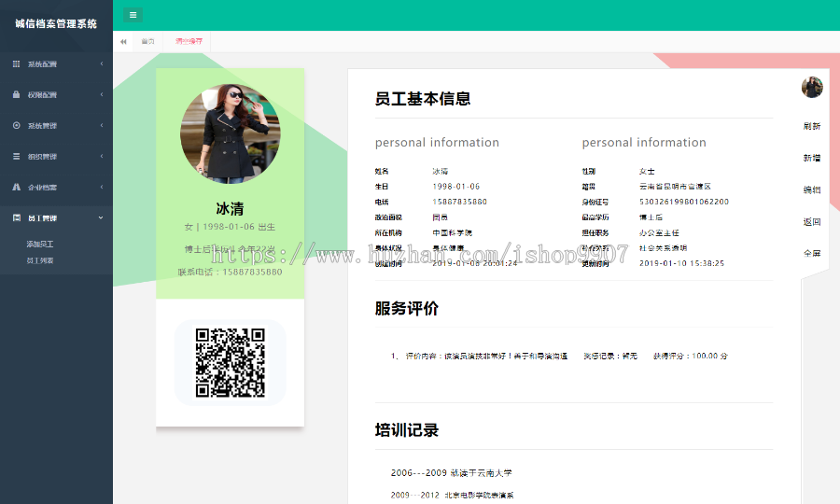Click the red 清空缓存 tab
840x504 pixels.
[x=189, y=41]
